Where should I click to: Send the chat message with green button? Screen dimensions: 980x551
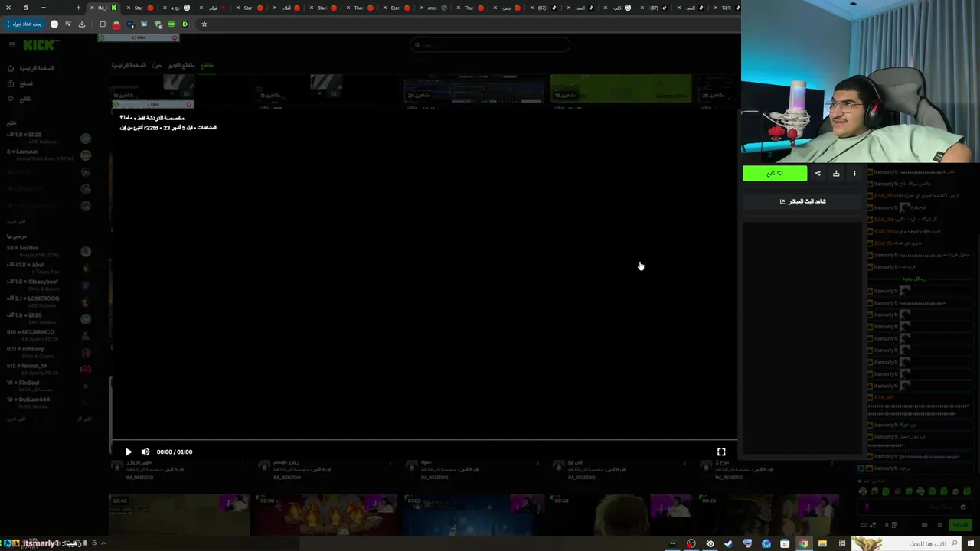point(959,525)
